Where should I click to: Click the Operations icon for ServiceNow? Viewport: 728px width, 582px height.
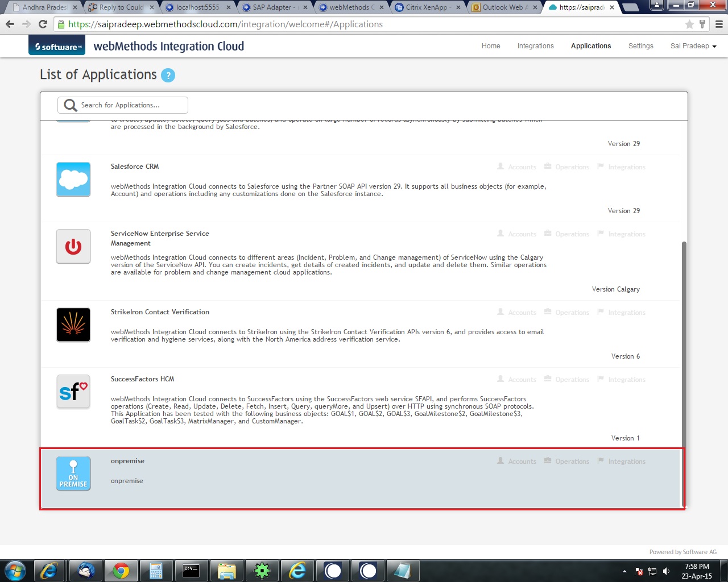click(x=548, y=234)
